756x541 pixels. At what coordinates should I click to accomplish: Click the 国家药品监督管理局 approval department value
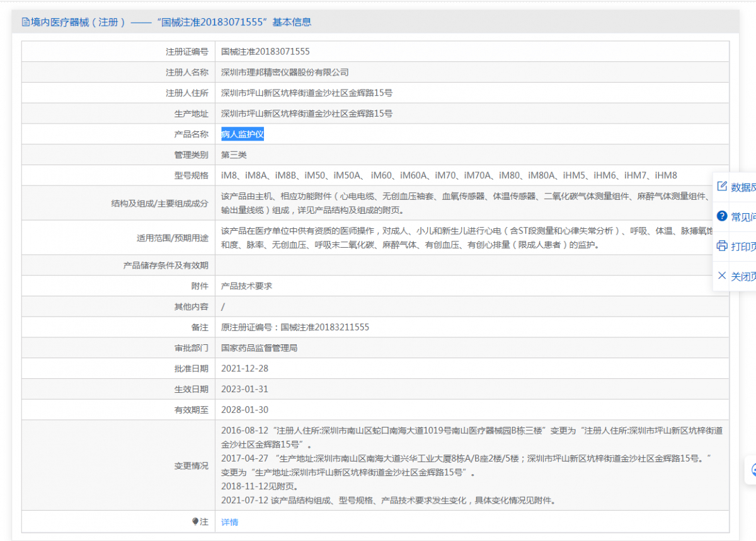click(259, 347)
